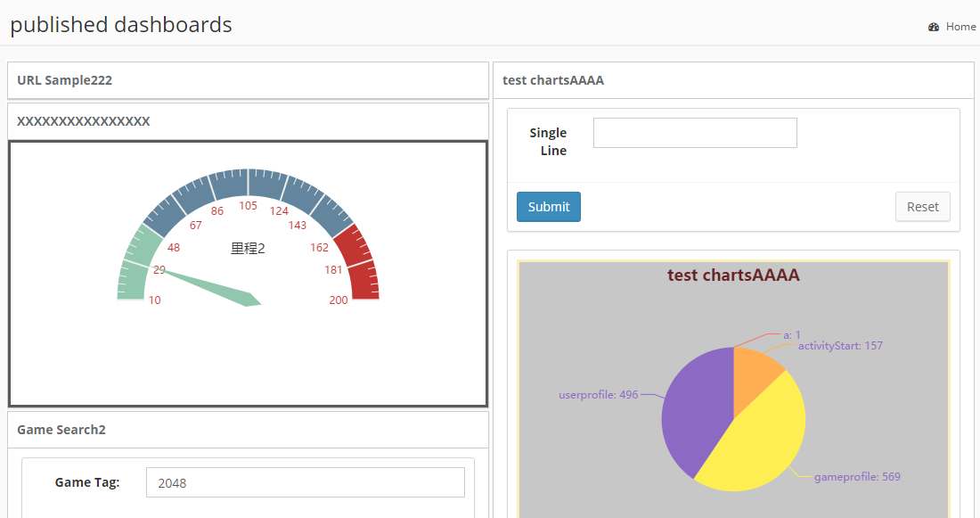The height and width of the screenshot is (518, 980).
Task: Click the gauge tick label 105
Action: coord(249,206)
